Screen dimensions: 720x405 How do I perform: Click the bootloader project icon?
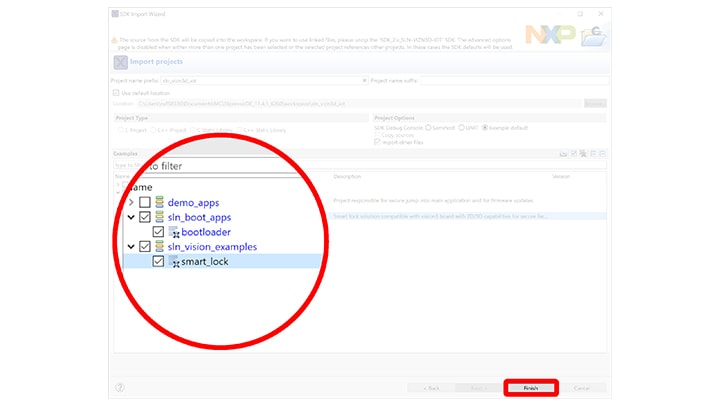[x=172, y=232]
